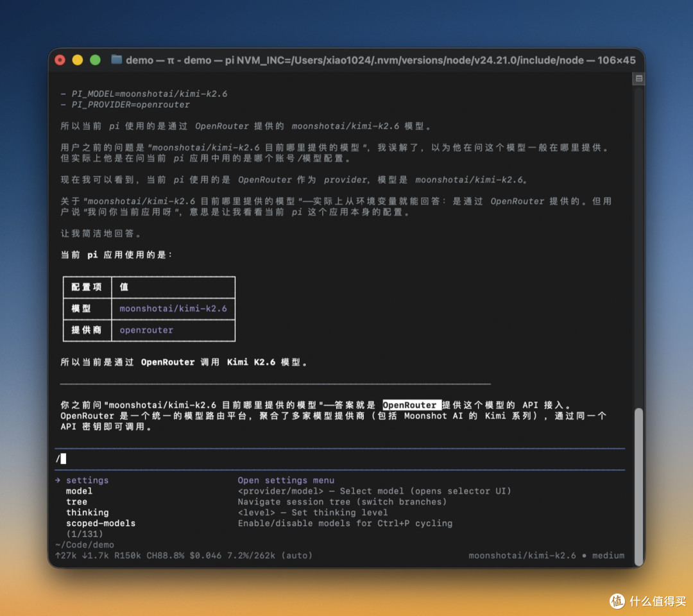Image resolution: width=693 pixels, height=616 pixels.
Task: Click the terminal vertical scrollbar thumb
Action: (638, 486)
